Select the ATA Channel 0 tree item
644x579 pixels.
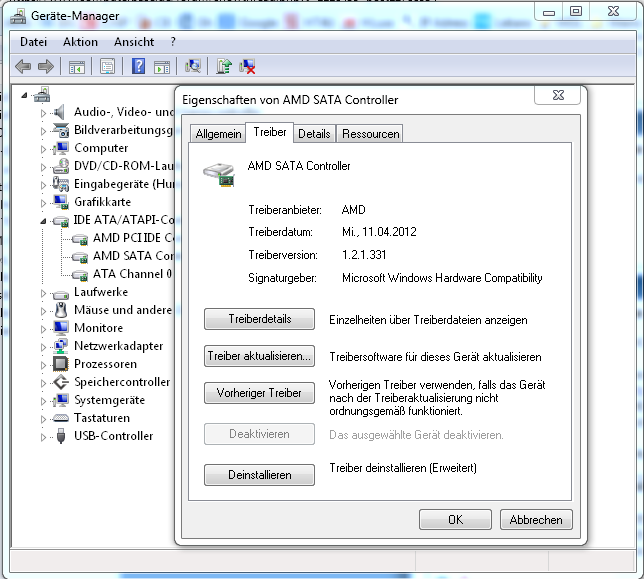[x=132, y=274]
